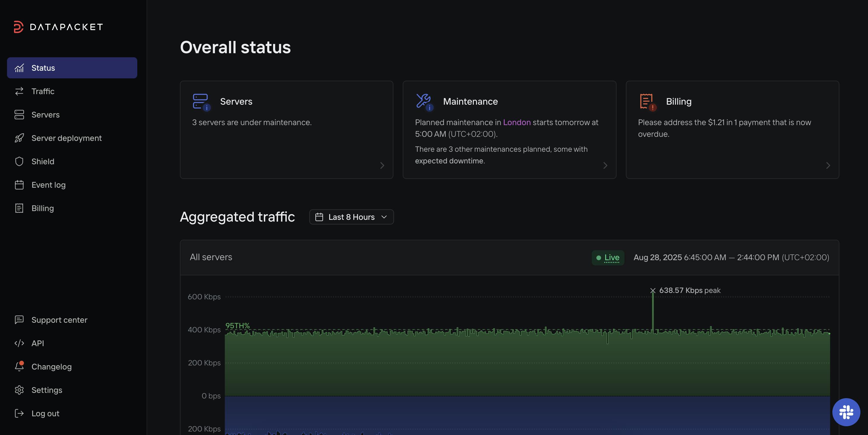Viewport: 868px width, 435px height.
Task: Click the chevron on Maintenance card
Action: click(x=605, y=165)
